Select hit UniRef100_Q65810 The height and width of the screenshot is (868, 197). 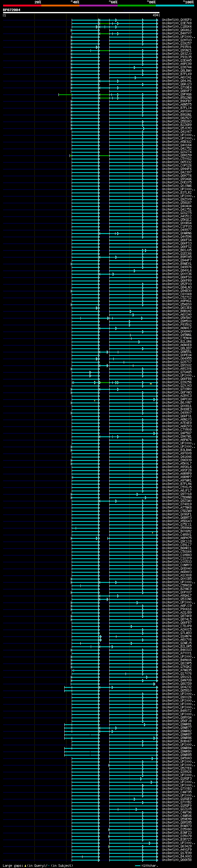tap(177, 690)
